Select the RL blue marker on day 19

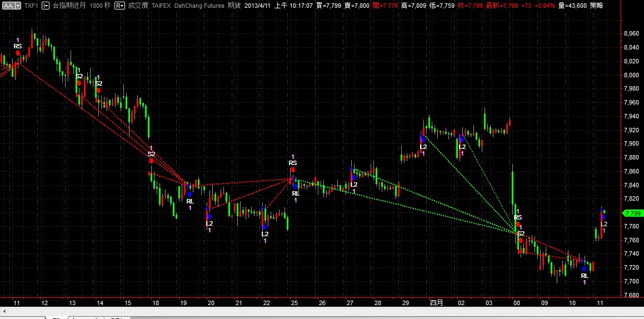click(x=189, y=201)
